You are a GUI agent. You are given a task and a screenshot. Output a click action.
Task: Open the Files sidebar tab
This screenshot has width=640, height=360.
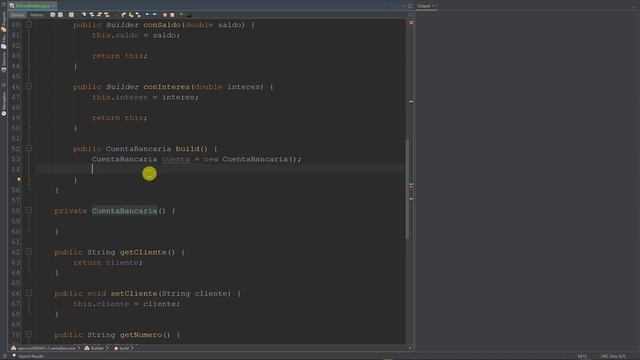point(4,41)
